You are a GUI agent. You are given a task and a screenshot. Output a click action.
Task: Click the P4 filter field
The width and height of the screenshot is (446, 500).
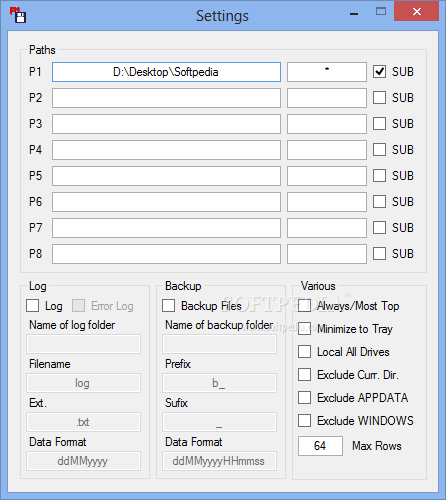(327, 150)
